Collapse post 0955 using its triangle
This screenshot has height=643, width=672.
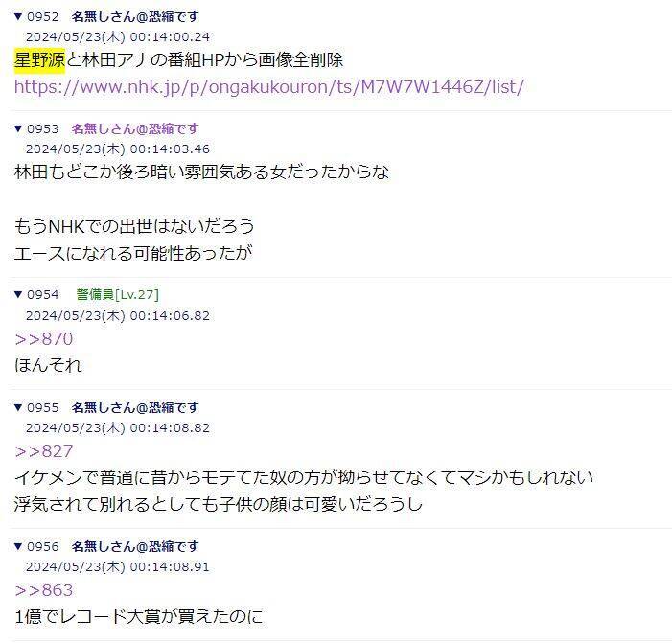(x=18, y=407)
